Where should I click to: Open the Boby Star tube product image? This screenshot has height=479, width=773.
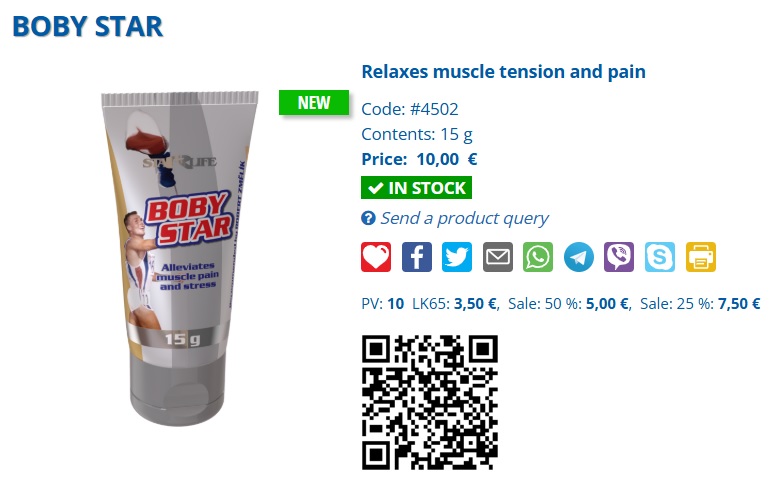pos(180,258)
